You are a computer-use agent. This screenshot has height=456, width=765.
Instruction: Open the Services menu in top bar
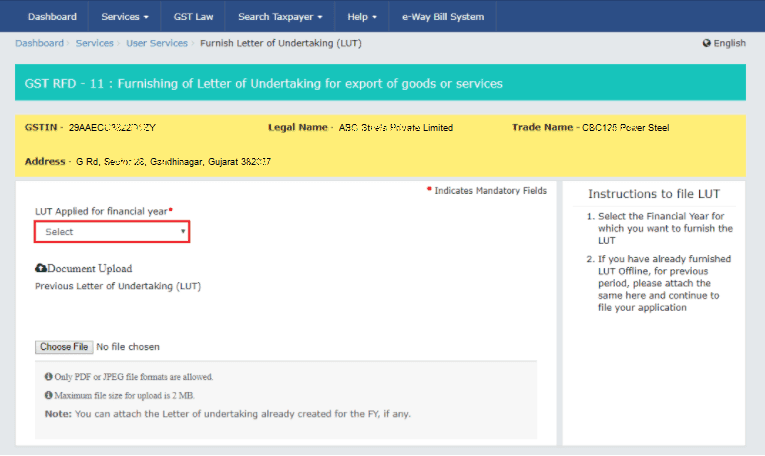(124, 17)
